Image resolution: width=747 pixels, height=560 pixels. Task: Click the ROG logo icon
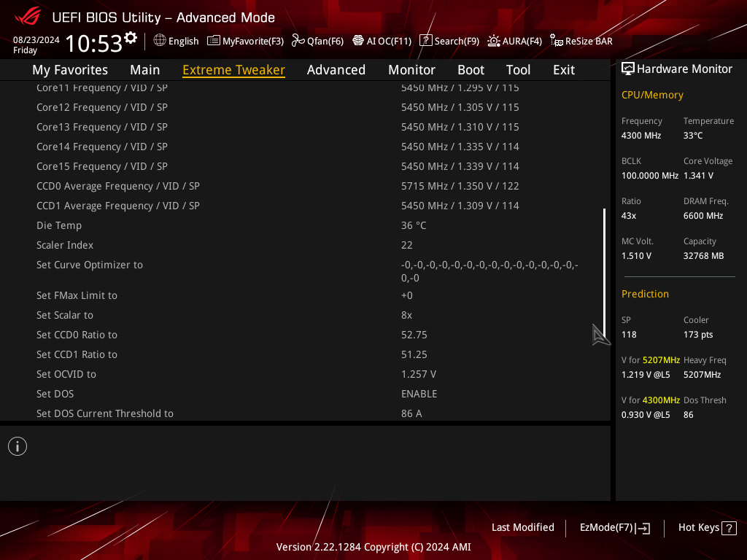point(27,16)
